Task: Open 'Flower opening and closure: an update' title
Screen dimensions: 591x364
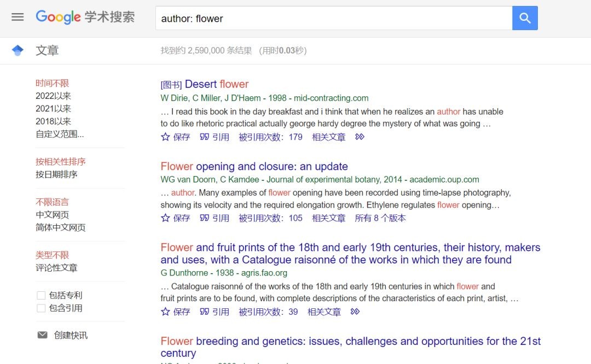Action: (x=254, y=166)
